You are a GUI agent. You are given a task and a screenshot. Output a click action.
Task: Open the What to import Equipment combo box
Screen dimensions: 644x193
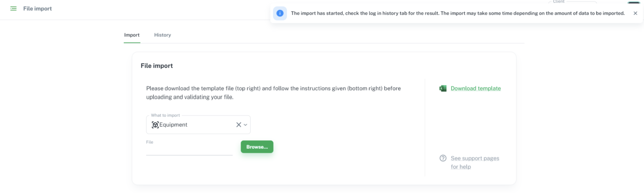(198, 125)
